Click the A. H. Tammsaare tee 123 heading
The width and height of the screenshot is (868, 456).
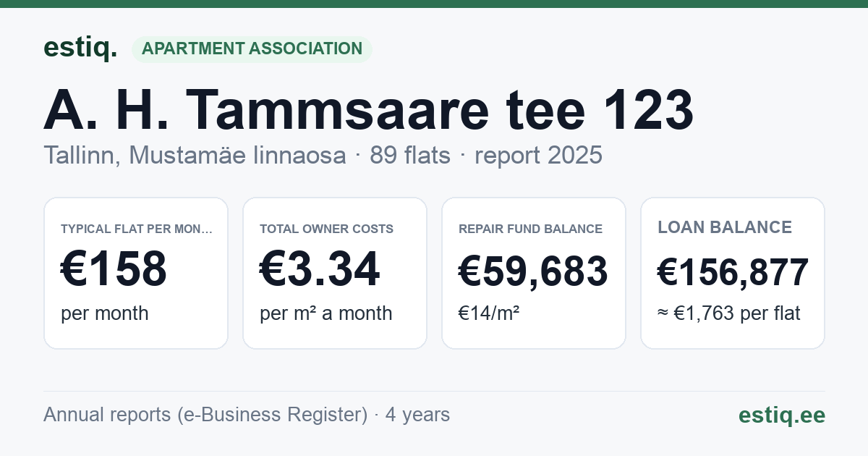(x=369, y=111)
